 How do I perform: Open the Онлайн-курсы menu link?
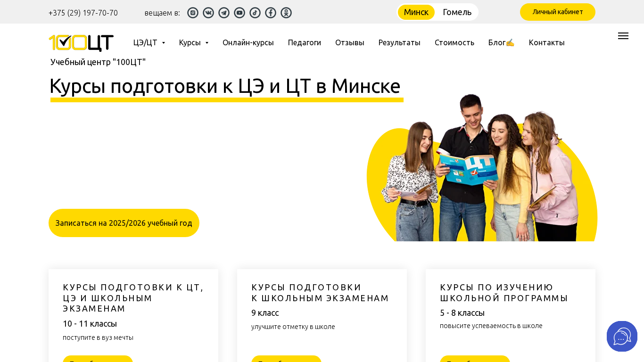248,42
